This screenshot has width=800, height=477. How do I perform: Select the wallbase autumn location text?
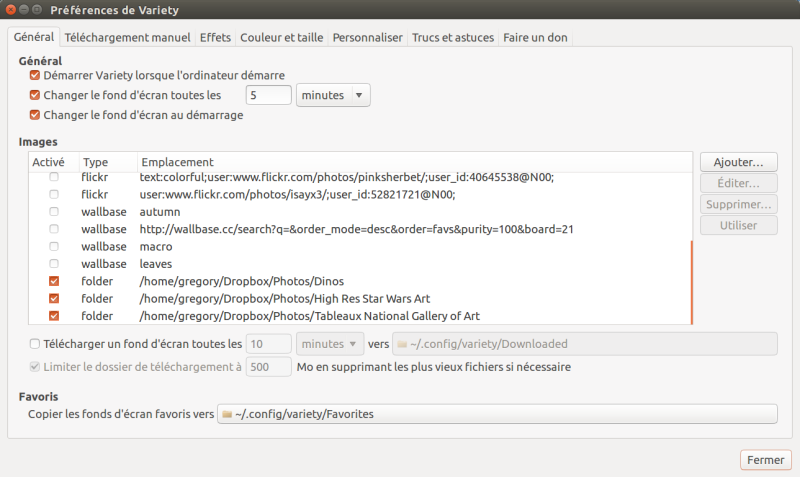160,212
